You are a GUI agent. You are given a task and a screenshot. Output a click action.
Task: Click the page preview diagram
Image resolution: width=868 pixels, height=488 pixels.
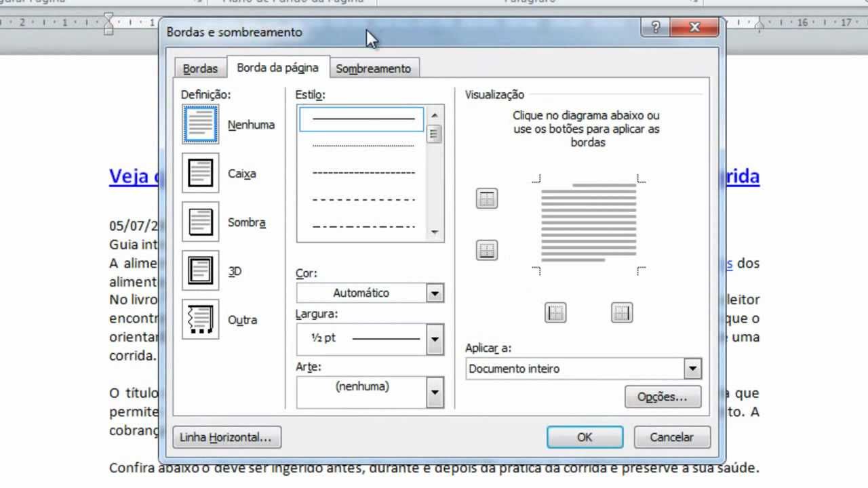(588, 224)
